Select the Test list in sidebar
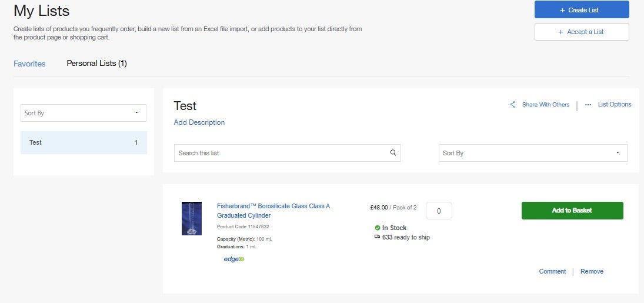The image size is (644, 303). [x=84, y=142]
